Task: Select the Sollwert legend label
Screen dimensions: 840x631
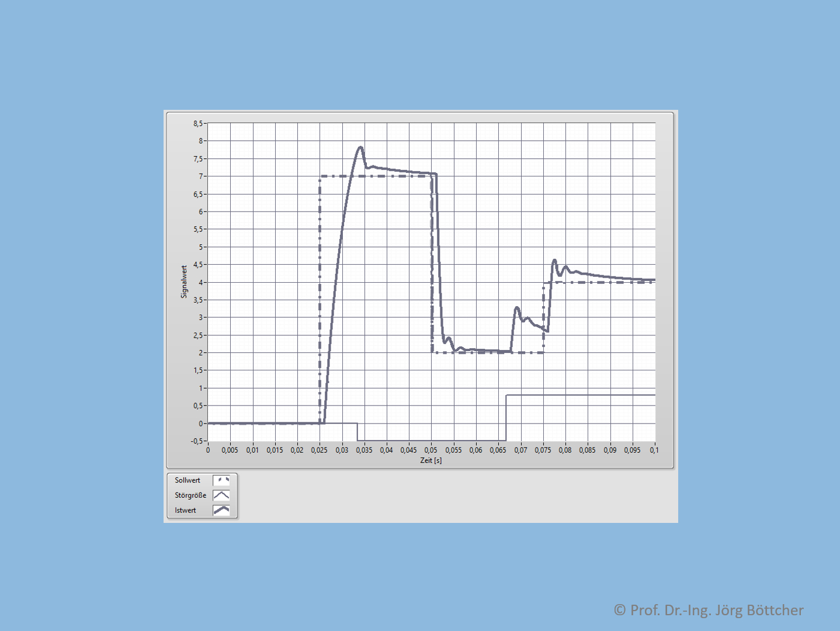Action: [188, 480]
